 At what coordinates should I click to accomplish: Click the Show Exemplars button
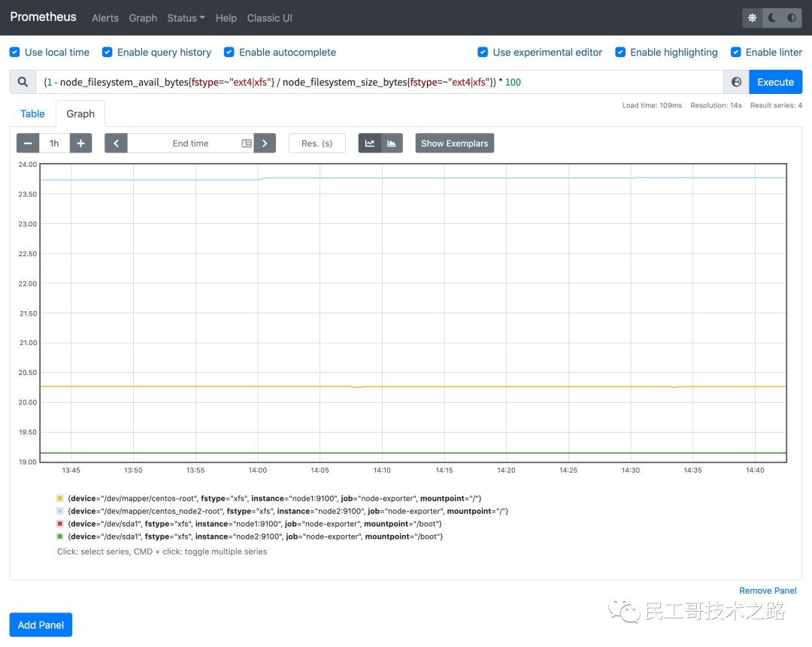[x=455, y=144]
